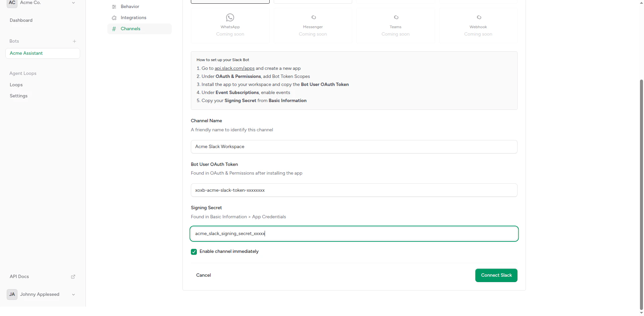The width and height of the screenshot is (644, 316).
Task: Switch to the Behavior section
Action: tap(130, 6)
